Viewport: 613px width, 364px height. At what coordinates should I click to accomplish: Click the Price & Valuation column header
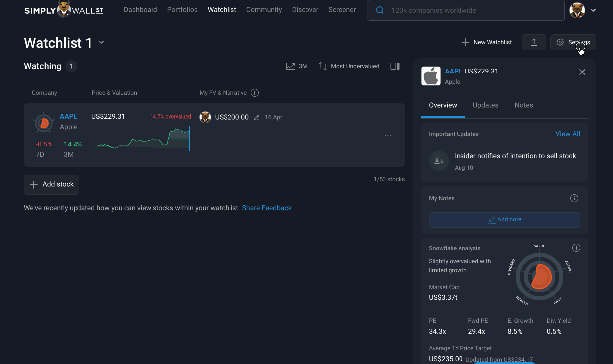114,93
